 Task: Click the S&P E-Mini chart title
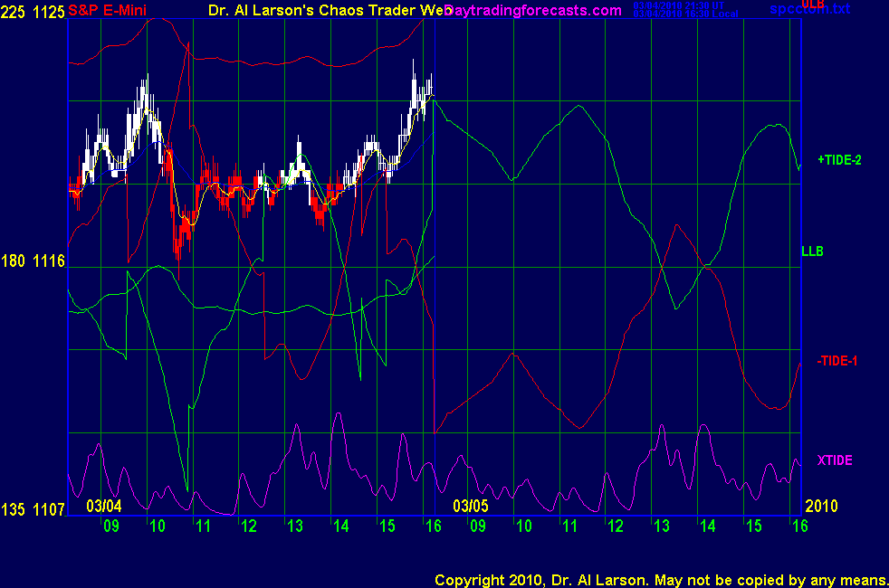click(x=108, y=11)
